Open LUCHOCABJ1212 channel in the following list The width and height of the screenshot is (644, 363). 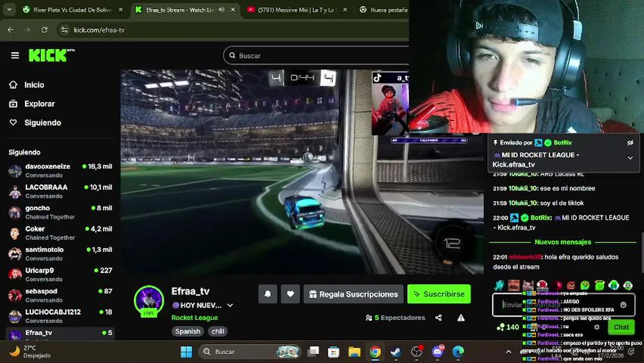(x=60, y=316)
